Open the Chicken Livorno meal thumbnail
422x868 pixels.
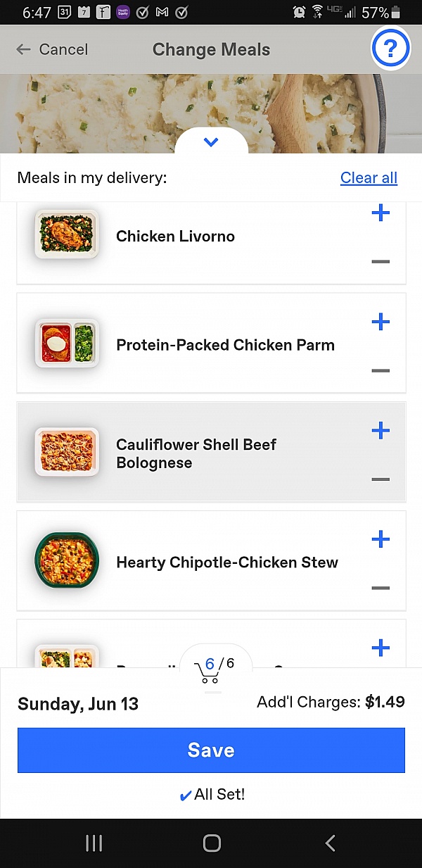67,234
